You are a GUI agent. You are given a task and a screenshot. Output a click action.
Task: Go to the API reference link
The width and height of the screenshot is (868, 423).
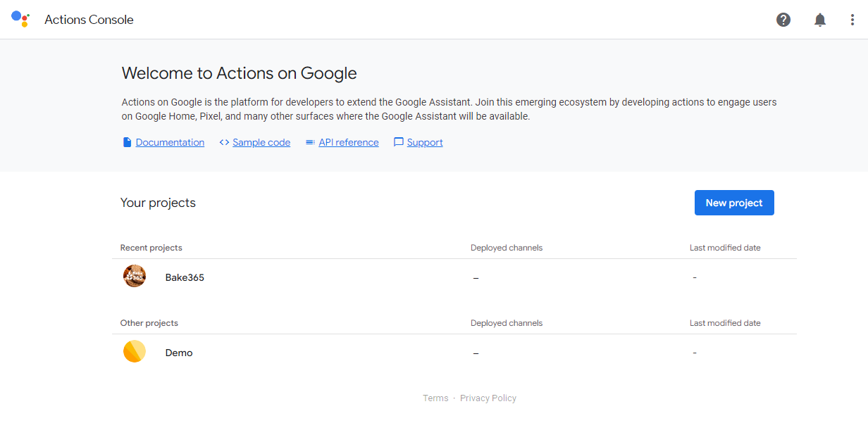[x=348, y=142]
